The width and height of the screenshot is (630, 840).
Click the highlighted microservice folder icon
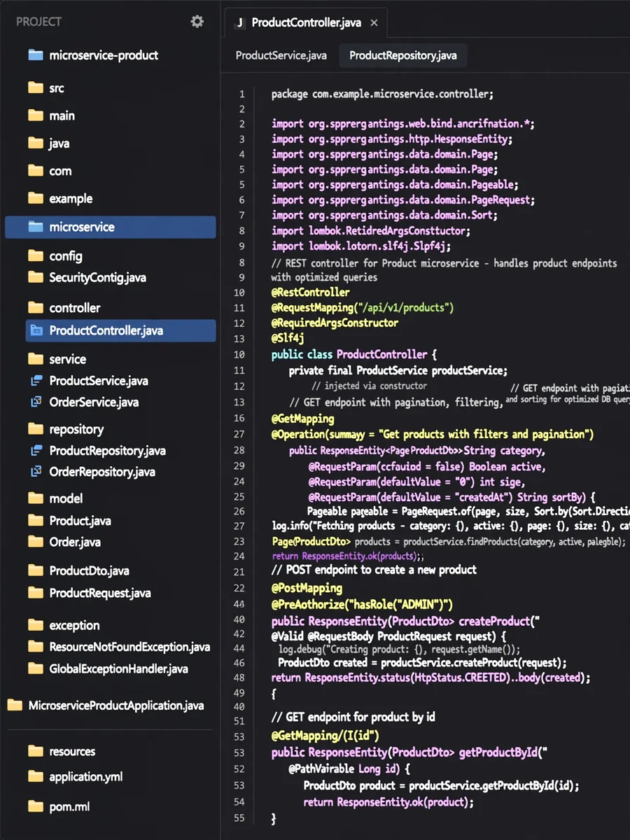click(x=36, y=227)
